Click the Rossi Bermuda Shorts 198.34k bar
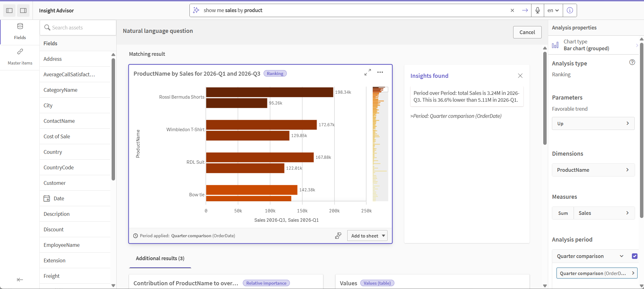The image size is (644, 289). 269,92
